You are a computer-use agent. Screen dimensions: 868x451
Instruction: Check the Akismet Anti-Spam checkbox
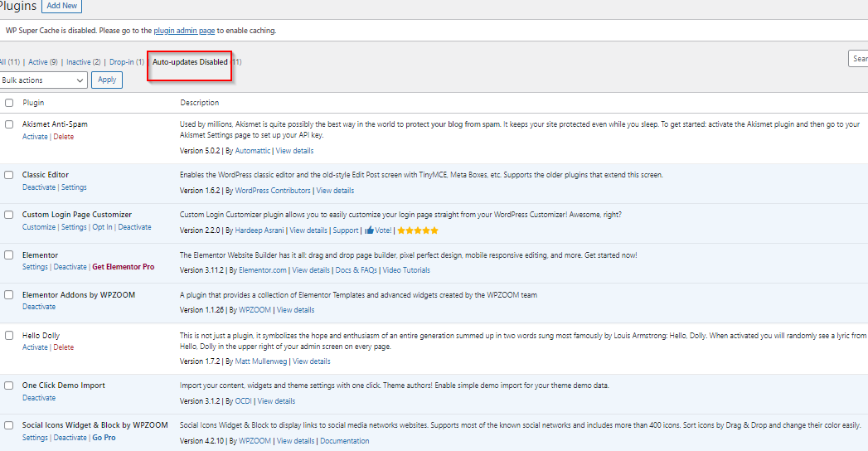pyautogui.click(x=9, y=124)
